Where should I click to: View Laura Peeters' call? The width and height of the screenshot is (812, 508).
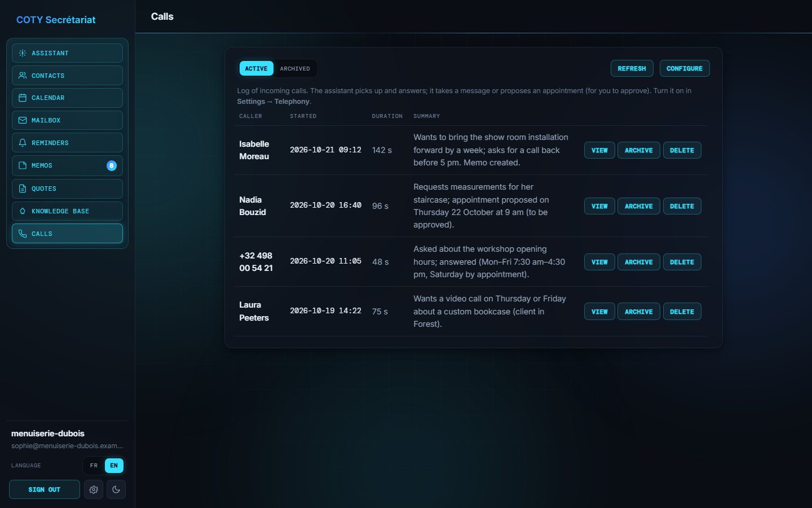(599, 312)
